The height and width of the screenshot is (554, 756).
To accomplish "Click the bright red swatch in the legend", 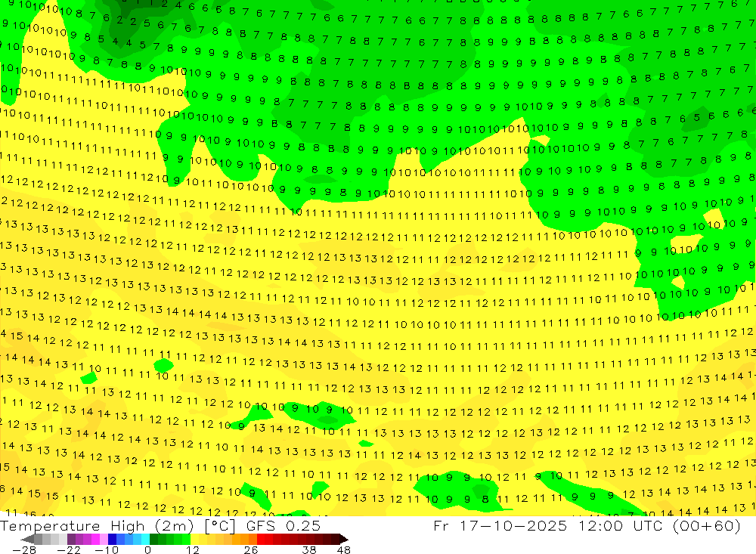I will (261, 539).
